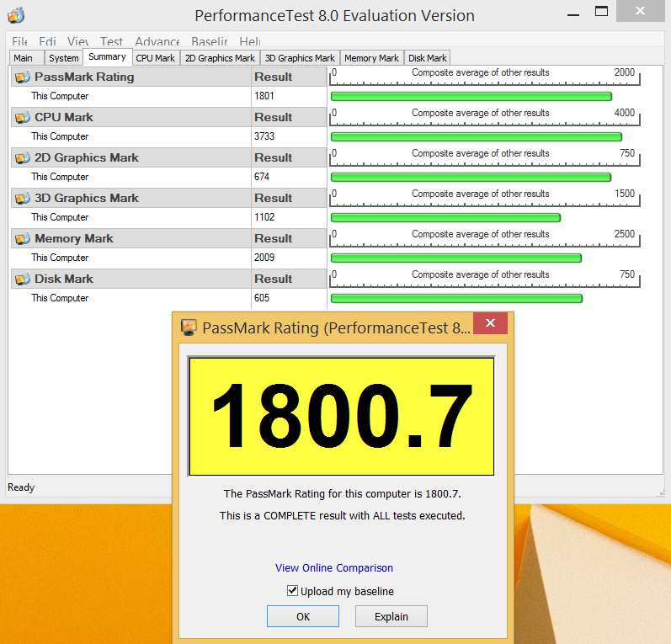671x644 pixels.
Task: Minimize the PerformanceTest window
Action: [x=573, y=14]
